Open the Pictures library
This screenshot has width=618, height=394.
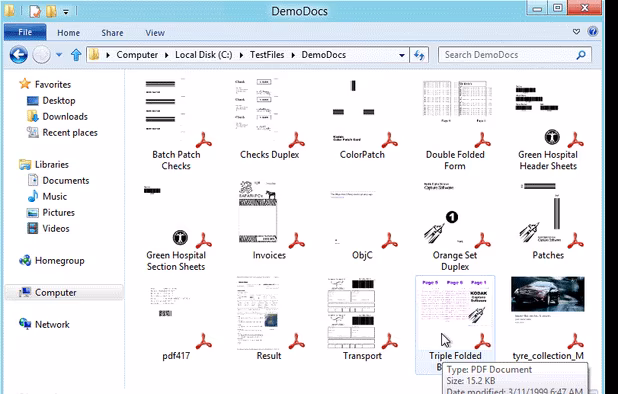pyautogui.click(x=58, y=213)
